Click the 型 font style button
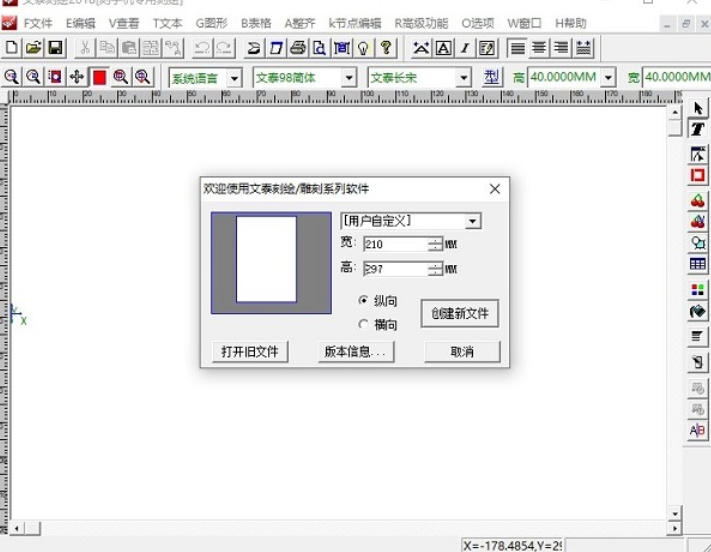Viewport: 711px width, 552px height. tap(492, 78)
